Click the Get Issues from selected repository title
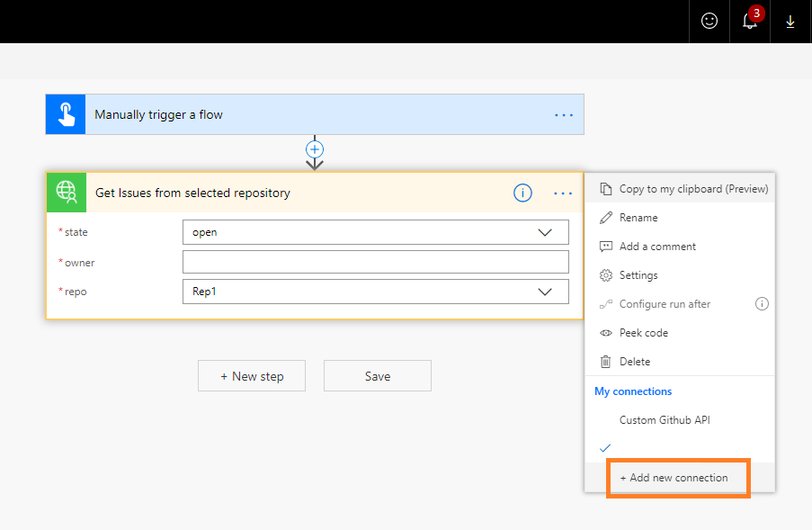The image size is (812, 530). pyautogui.click(x=192, y=193)
